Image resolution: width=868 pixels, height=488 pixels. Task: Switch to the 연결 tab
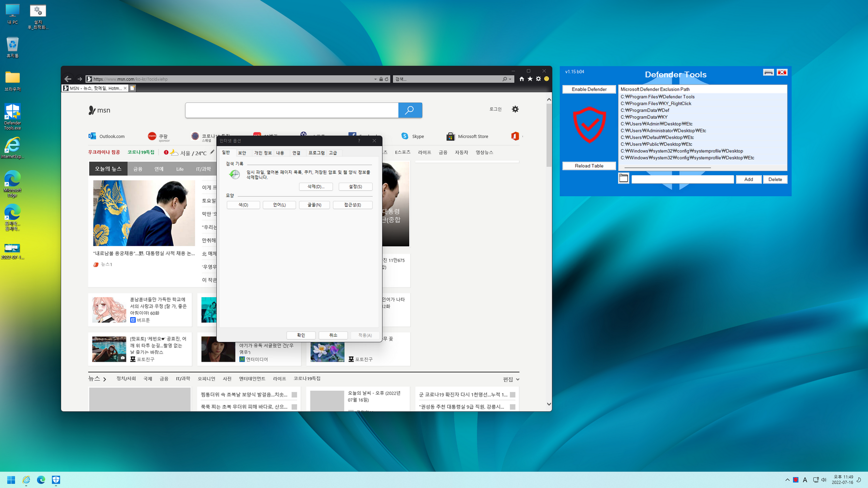tap(296, 153)
